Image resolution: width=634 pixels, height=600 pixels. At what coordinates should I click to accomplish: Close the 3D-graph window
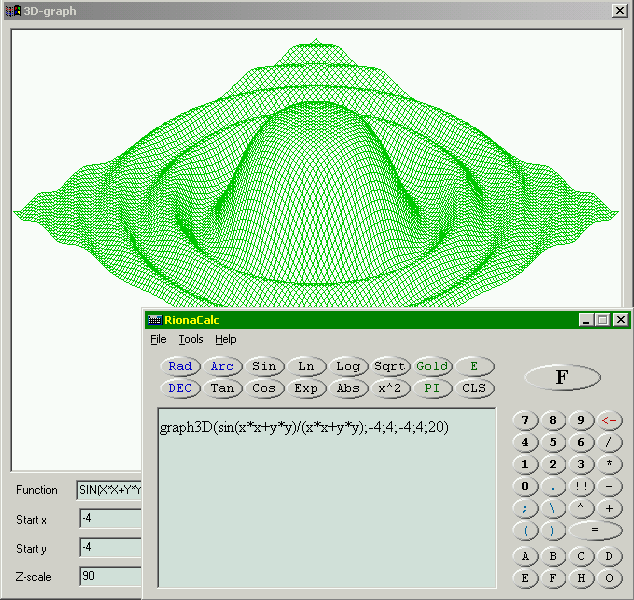pos(619,11)
